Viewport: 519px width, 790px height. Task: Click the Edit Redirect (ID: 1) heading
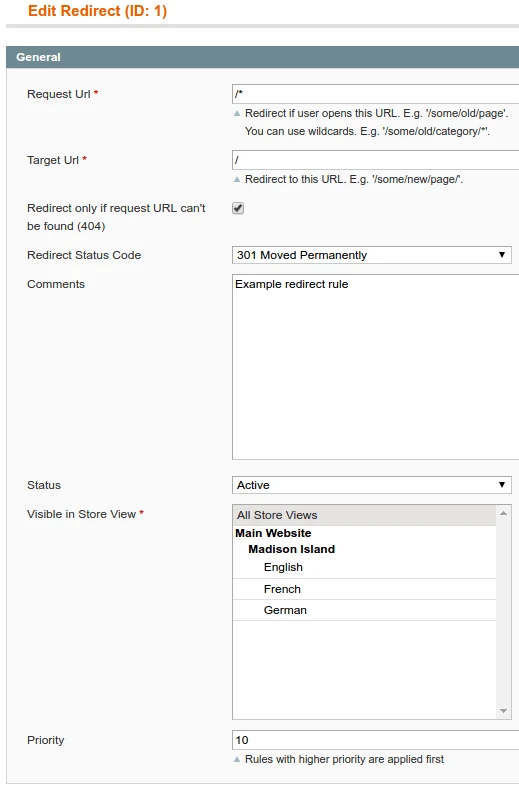[97, 11]
